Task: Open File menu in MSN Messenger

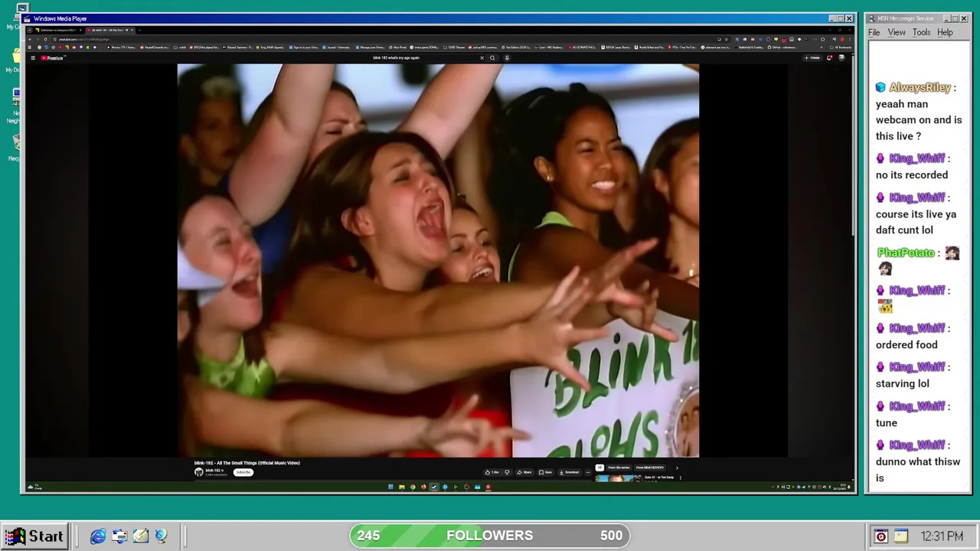Action: 874,32
